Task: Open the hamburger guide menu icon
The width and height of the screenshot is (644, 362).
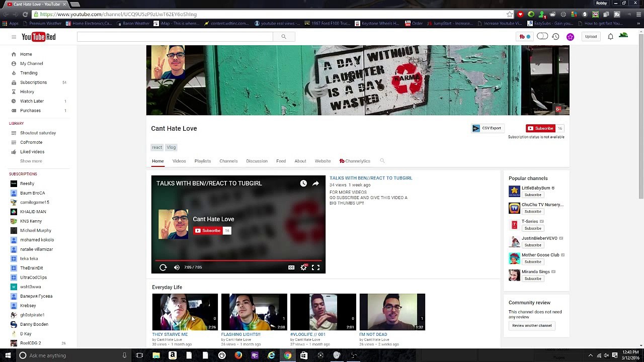Action: point(14,37)
